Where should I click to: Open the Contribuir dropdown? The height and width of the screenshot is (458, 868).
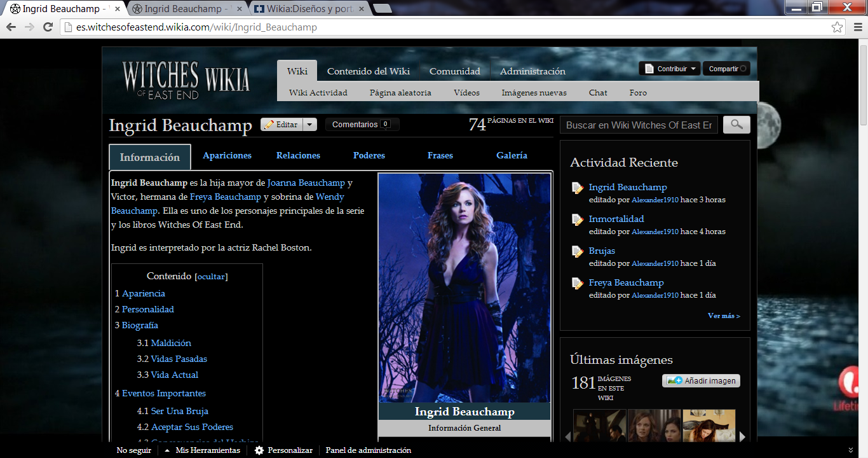pyautogui.click(x=669, y=69)
